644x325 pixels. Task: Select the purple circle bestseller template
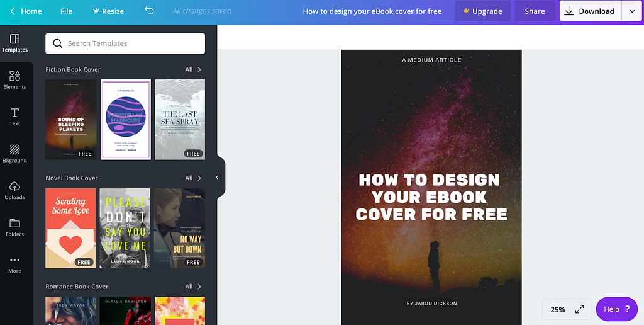[126, 119]
